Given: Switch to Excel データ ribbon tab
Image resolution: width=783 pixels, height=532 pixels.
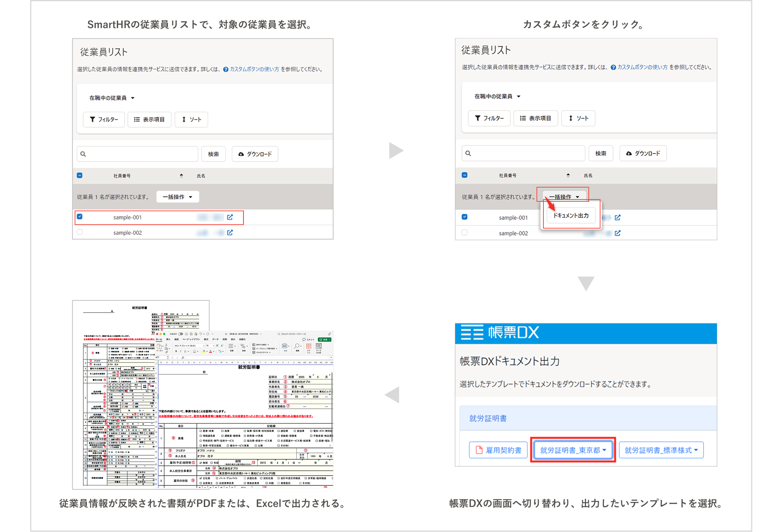Looking at the screenshot, I should pyautogui.click(x=215, y=340).
